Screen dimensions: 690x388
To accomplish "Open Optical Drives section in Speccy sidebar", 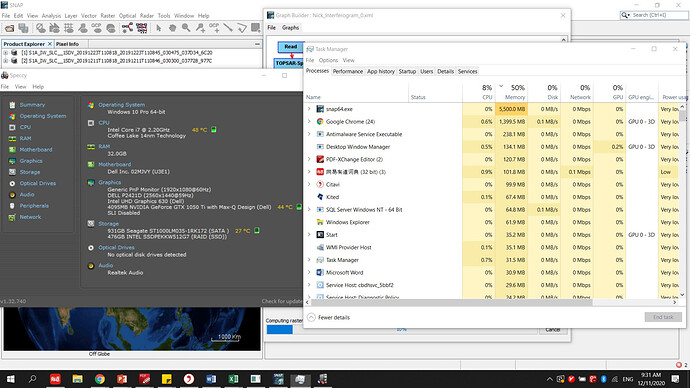I will [37, 183].
